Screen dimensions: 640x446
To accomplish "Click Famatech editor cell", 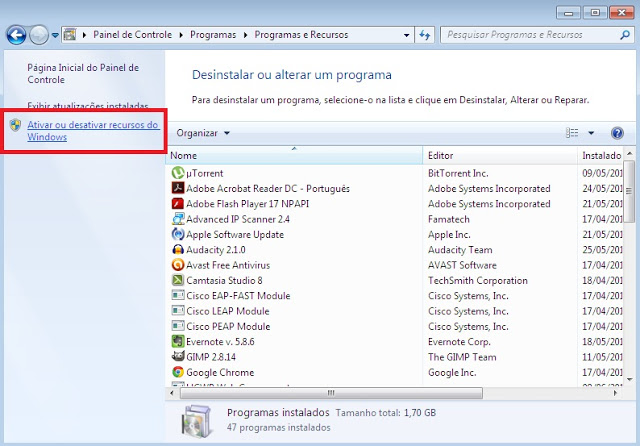I will (449, 219).
